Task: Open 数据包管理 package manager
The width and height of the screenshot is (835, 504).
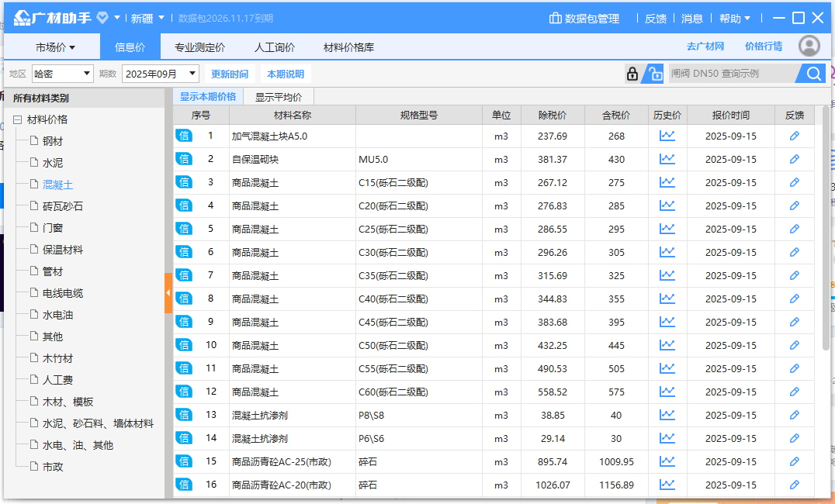Action: pyautogui.click(x=584, y=19)
